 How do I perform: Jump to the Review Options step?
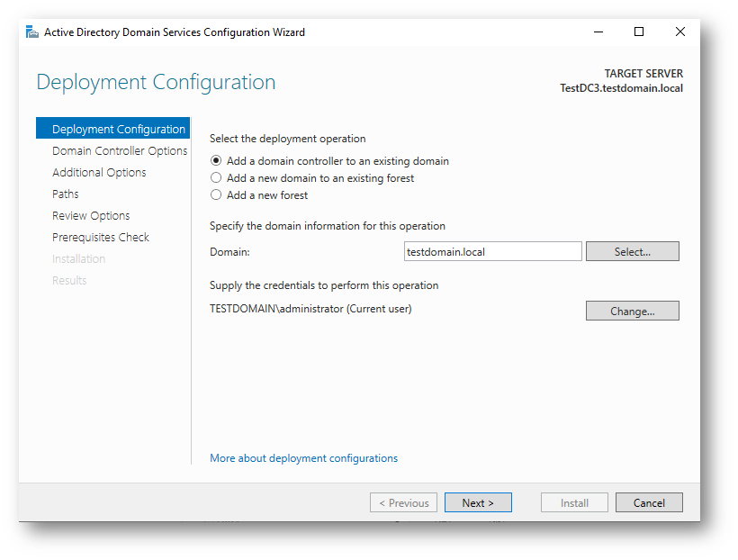point(91,216)
